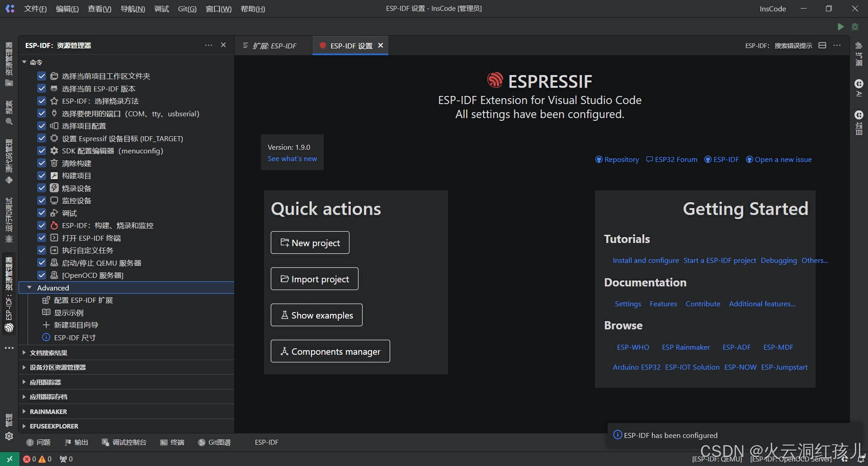The height and width of the screenshot is (466, 868).
Task: Click the SDK configuration editor gear icon
Action: tap(54, 151)
